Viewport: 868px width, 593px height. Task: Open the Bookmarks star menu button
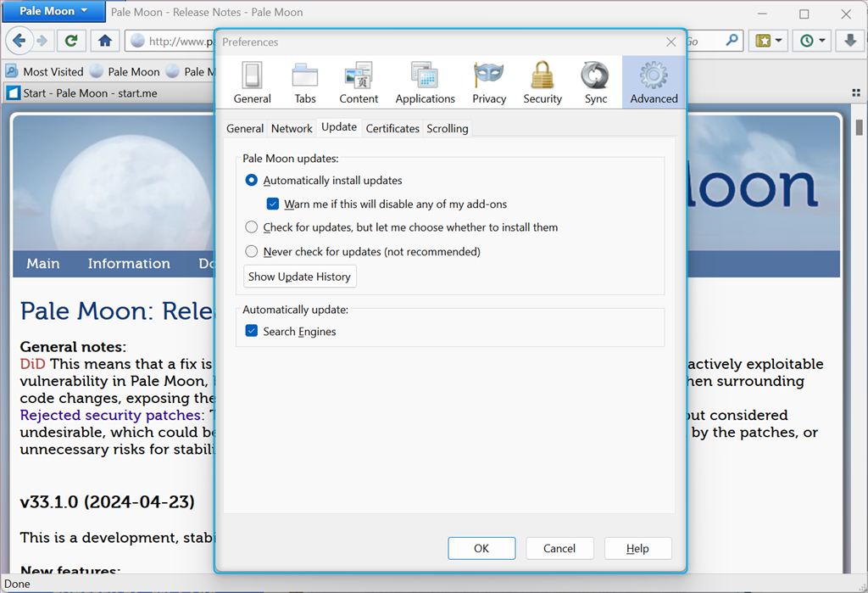pyautogui.click(x=768, y=41)
